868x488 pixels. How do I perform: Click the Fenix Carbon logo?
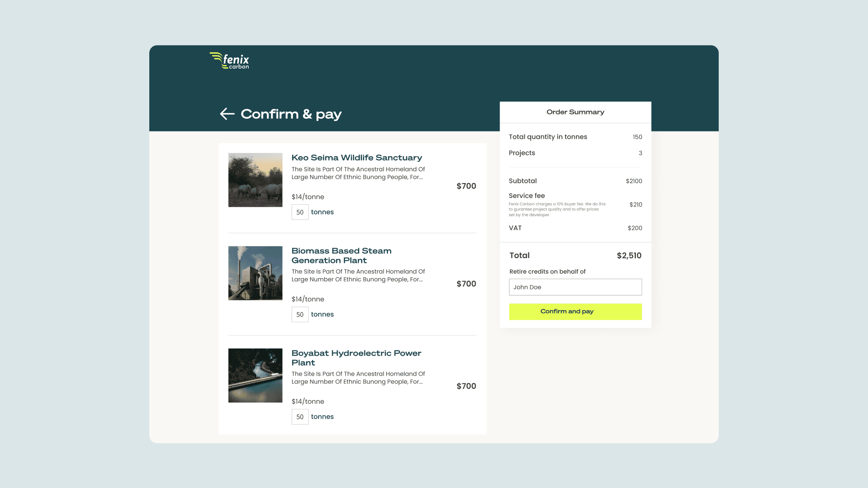[230, 61]
